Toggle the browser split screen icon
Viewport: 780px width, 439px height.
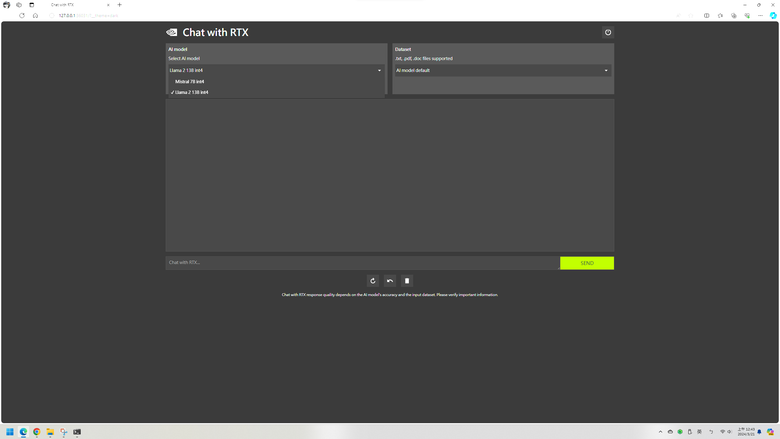tap(706, 15)
